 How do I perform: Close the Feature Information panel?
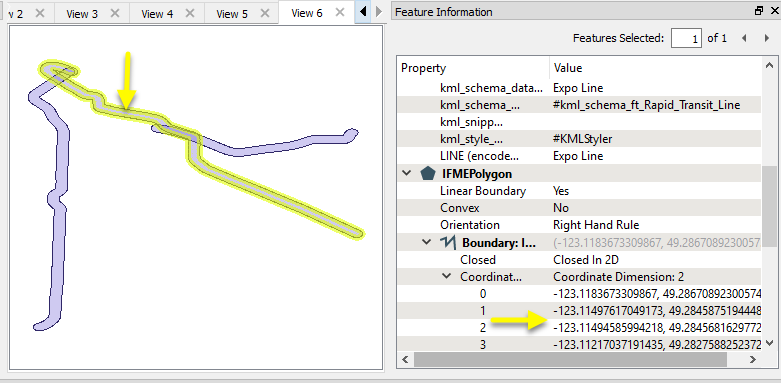[774, 11]
